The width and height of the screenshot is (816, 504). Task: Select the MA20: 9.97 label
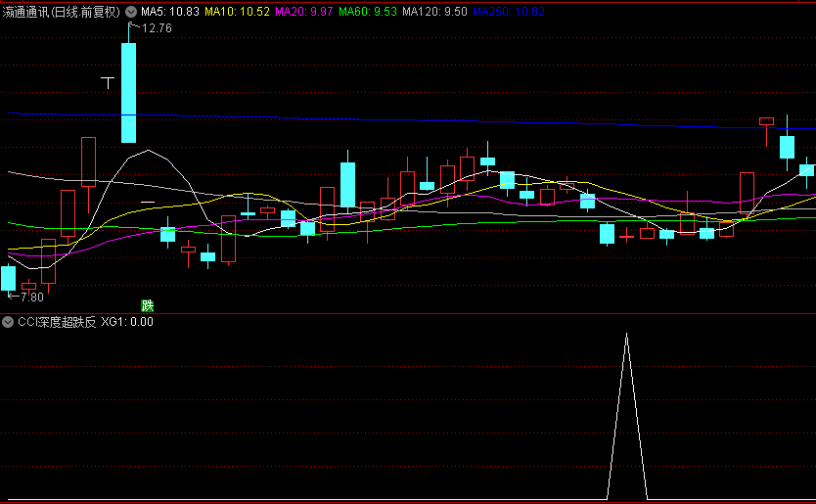tap(304, 12)
